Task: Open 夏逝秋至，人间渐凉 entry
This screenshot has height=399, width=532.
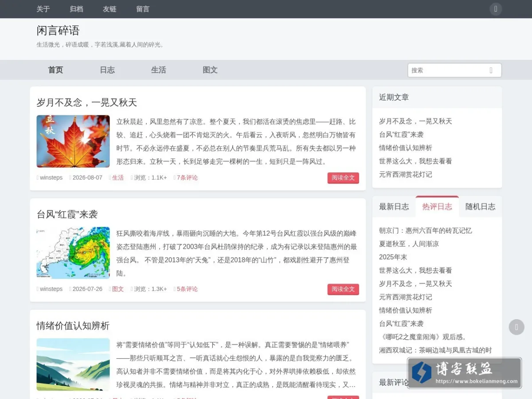Action: [409, 244]
